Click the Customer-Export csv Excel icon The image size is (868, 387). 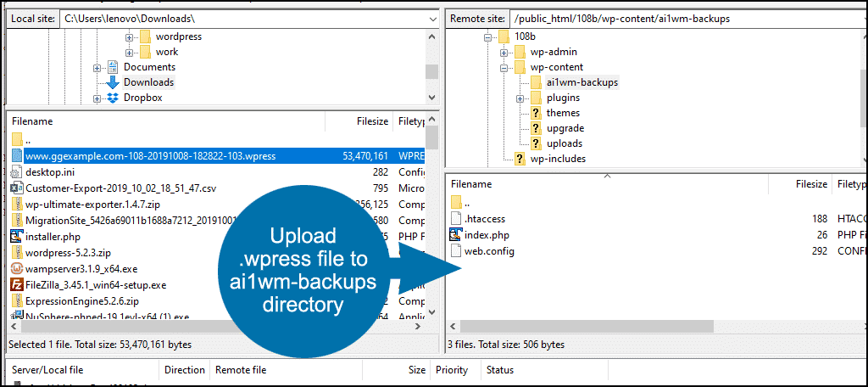[17, 188]
